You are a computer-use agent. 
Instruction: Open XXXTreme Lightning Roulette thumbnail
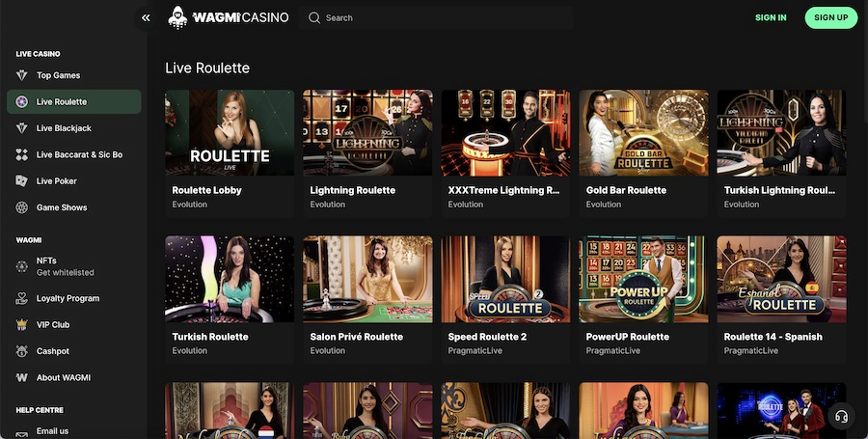pos(505,133)
